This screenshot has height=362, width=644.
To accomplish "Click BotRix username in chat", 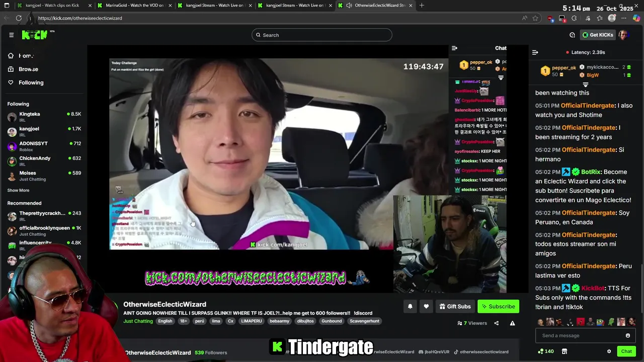I will 591,172.
